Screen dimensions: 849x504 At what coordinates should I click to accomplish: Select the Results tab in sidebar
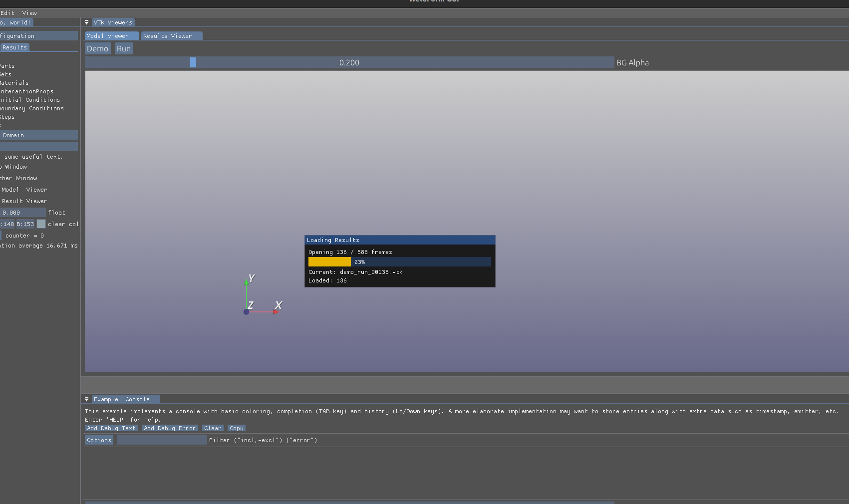point(14,47)
